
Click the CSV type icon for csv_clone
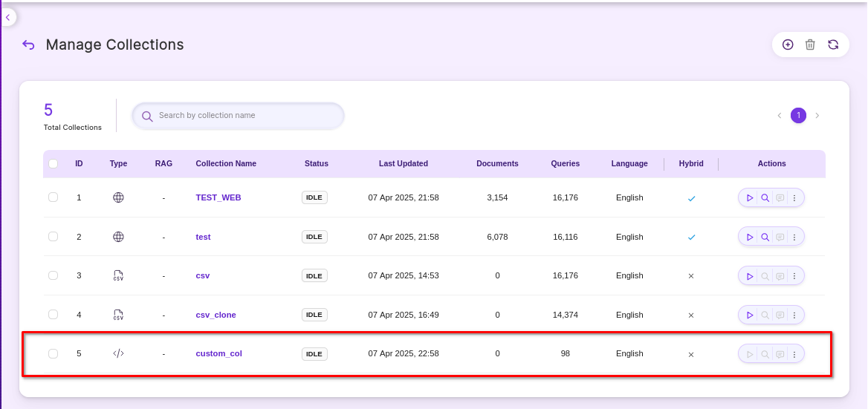click(x=118, y=315)
